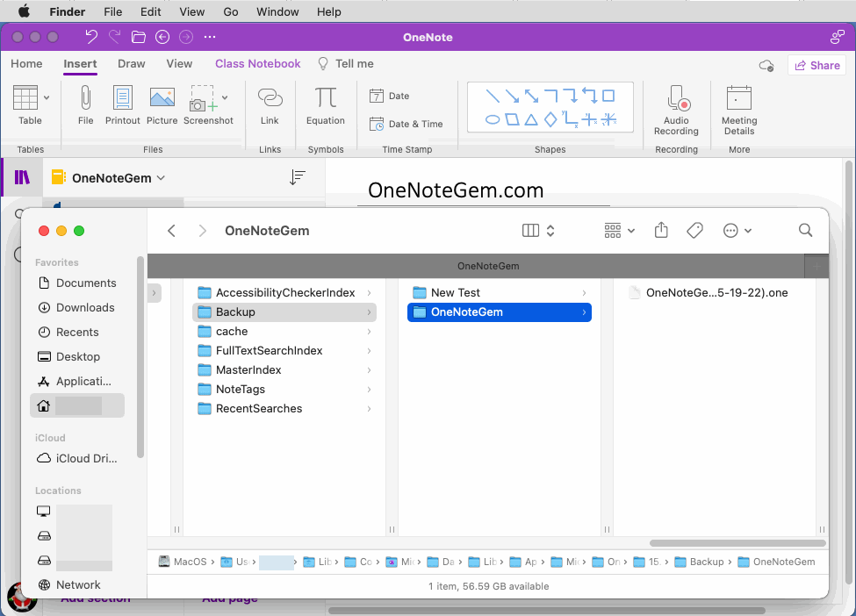Change Finder view with column view switcher
The image size is (856, 616).
pyautogui.click(x=538, y=230)
